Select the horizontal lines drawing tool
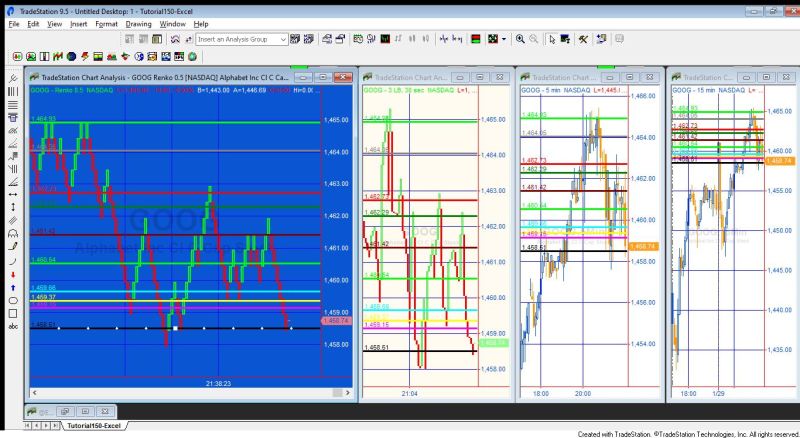Viewport: 800px width, 438px height. tap(13, 105)
